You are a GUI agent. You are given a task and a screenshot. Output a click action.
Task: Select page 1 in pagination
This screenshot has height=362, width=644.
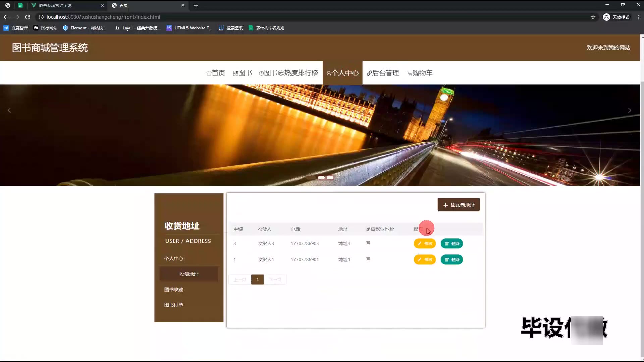257,280
